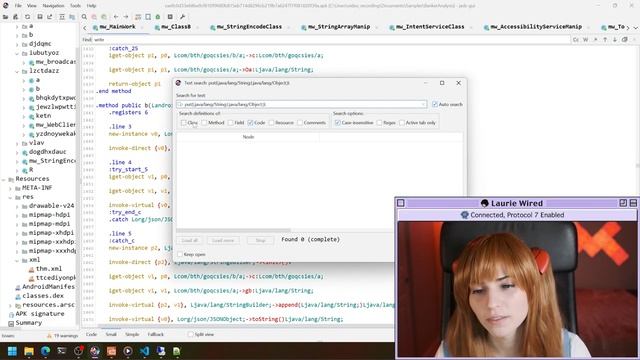The image size is (640, 360).
Task: Open File Explorer from taskbar
Action: pos(29,351)
